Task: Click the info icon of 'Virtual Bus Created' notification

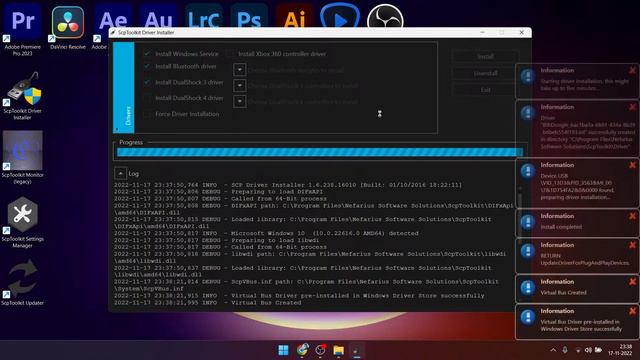Action: click(x=528, y=288)
